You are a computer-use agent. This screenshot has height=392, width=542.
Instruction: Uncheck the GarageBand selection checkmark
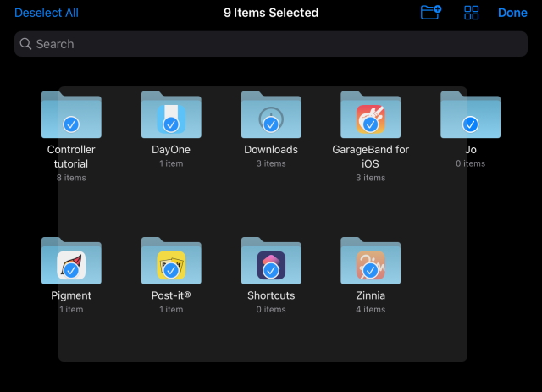pyautogui.click(x=371, y=124)
